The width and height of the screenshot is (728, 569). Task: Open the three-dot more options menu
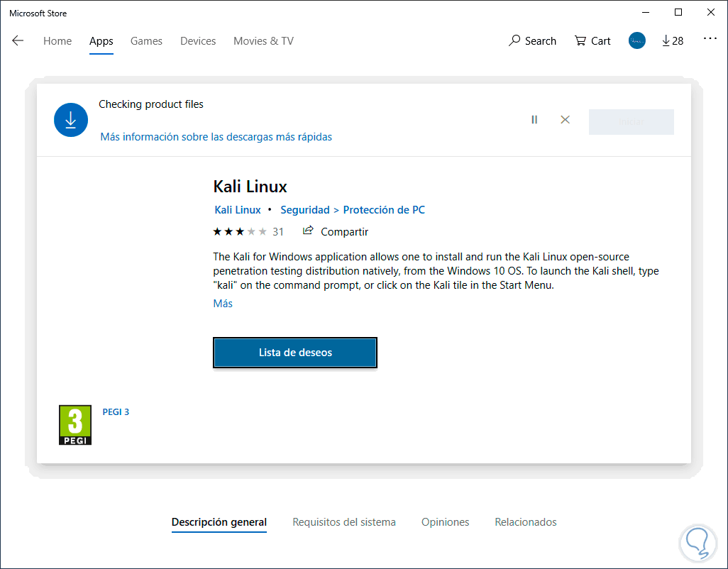710,39
